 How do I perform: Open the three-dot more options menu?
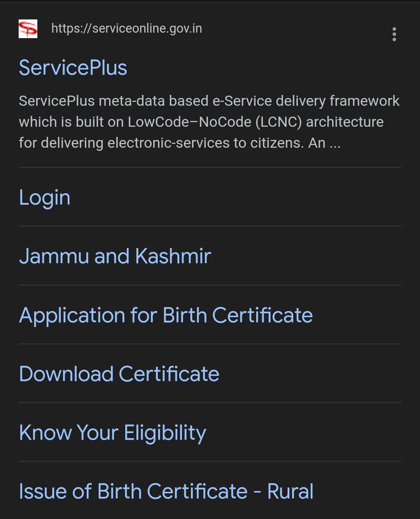[394, 34]
